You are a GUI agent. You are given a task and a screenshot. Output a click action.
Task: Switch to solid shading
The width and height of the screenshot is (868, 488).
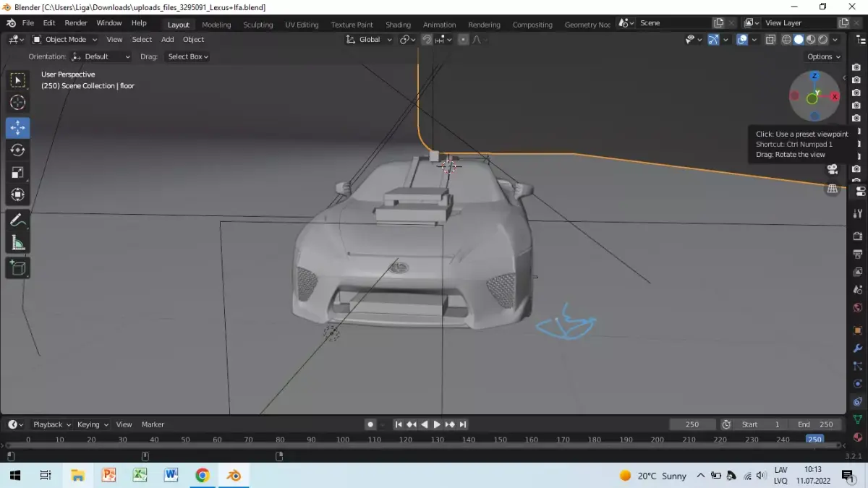point(799,40)
